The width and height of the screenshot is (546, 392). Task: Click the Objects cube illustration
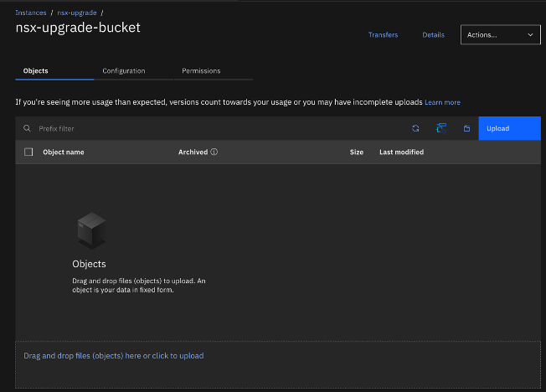pyautogui.click(x=91, y=232)
